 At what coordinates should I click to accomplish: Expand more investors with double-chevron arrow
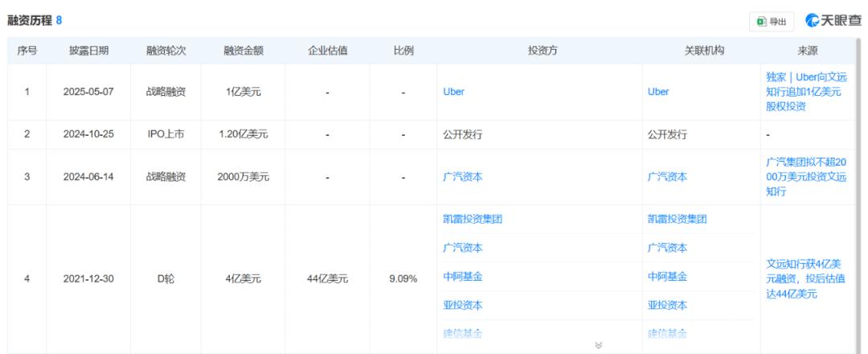(599, 345)
